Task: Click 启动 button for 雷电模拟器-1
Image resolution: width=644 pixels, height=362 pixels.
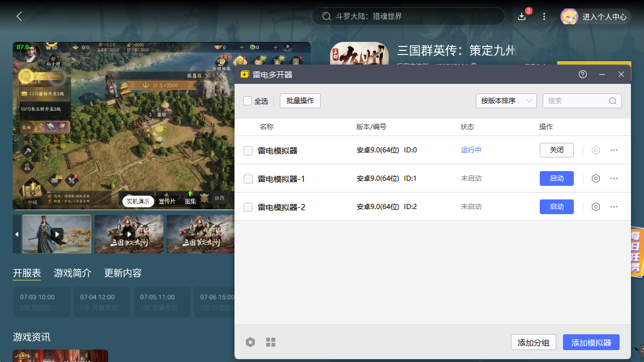Action: tap(556, 178)
